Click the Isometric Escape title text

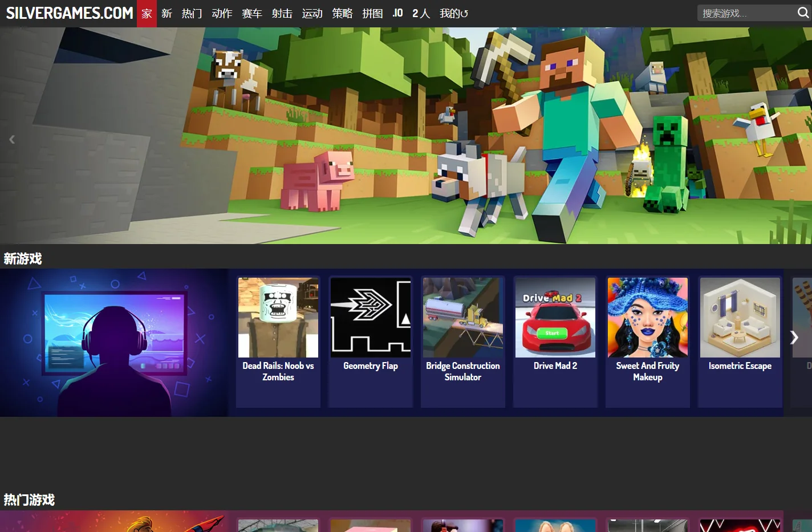point(740,366)
